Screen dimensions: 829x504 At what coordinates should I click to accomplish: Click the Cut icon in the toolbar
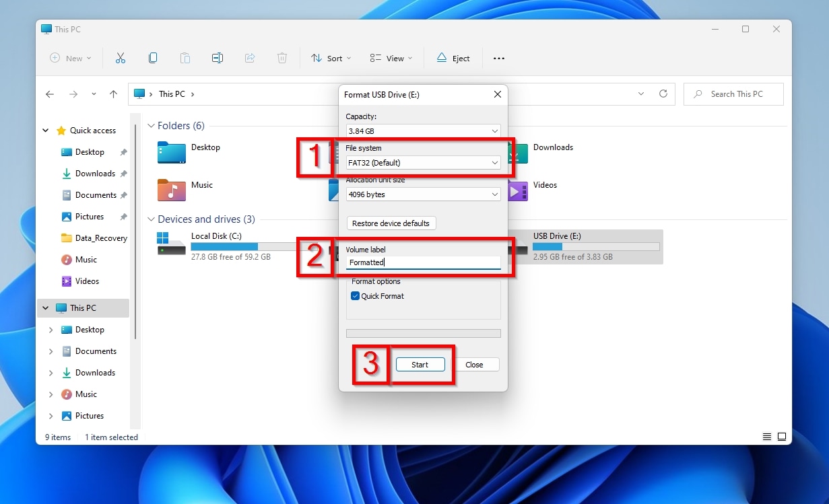pyautogui.click(x=121, y=58)
